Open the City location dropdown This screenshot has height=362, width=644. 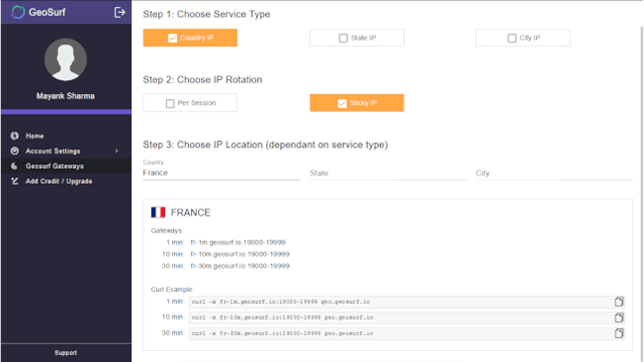[x=554, y=173]
